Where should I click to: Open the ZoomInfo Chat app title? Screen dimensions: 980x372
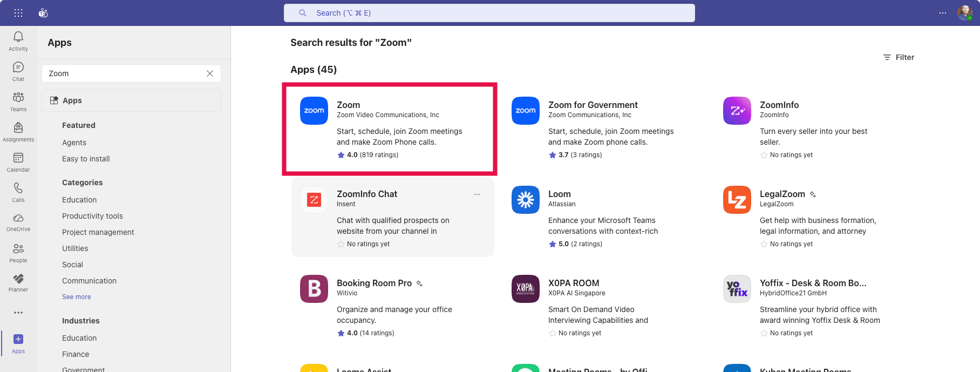(x=367, y=194)
